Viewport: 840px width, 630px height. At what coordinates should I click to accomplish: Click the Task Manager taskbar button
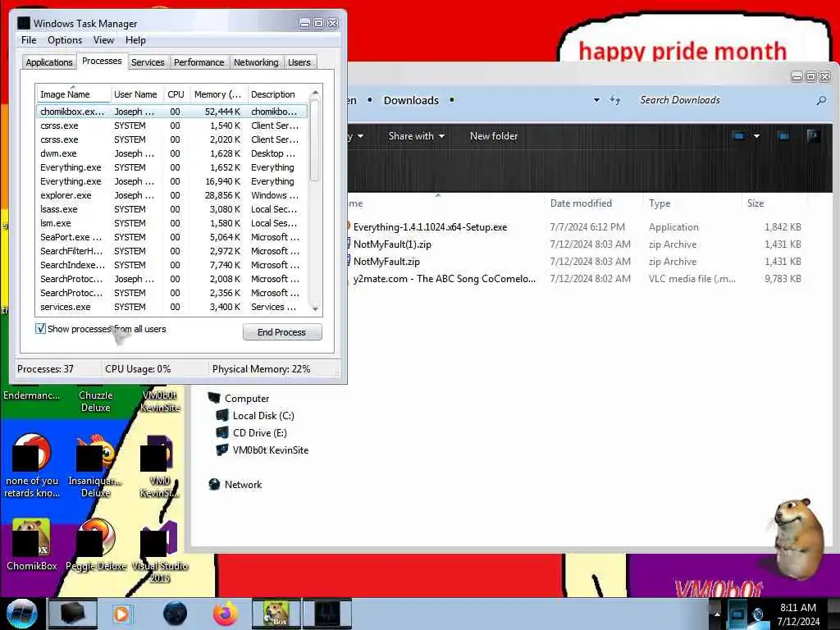tap(327, 614)
